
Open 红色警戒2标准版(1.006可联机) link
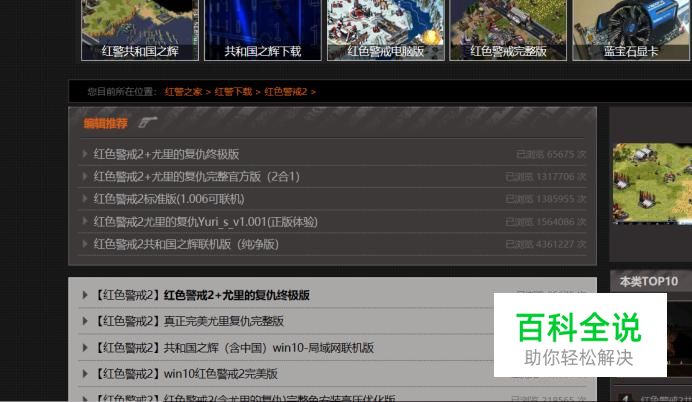[x=169, y=199]
